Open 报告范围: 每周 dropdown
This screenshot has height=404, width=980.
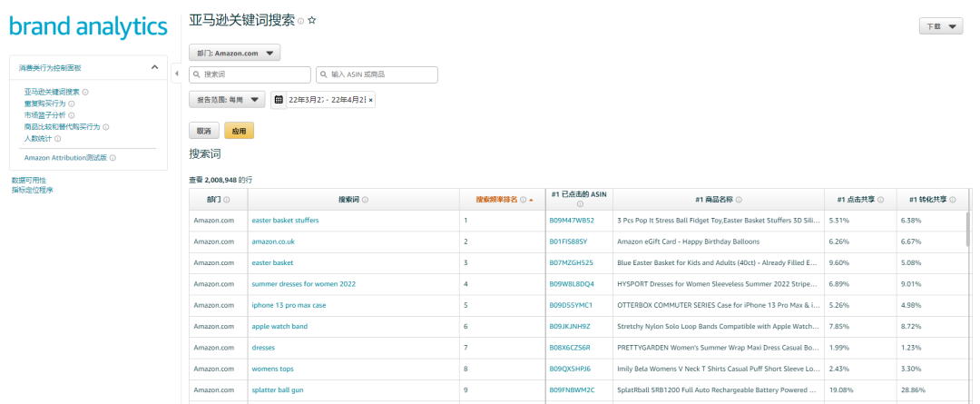point(227,100)
